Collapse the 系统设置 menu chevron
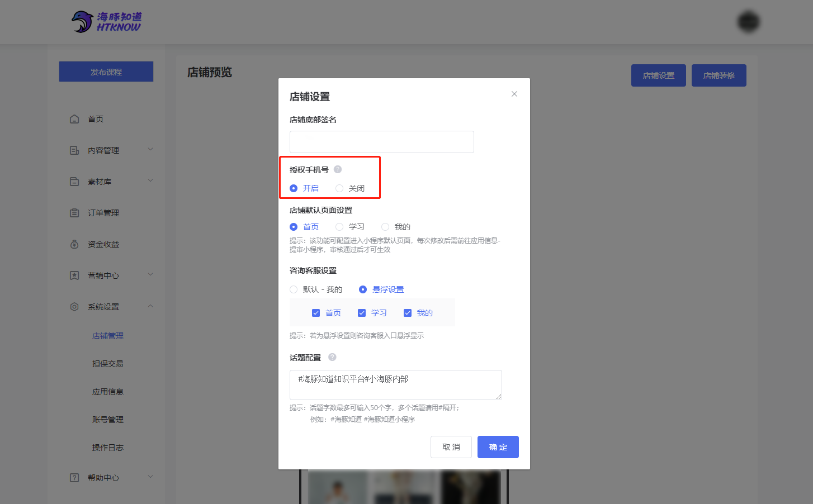Screen dimensions: 813x504 coord(150,306)
